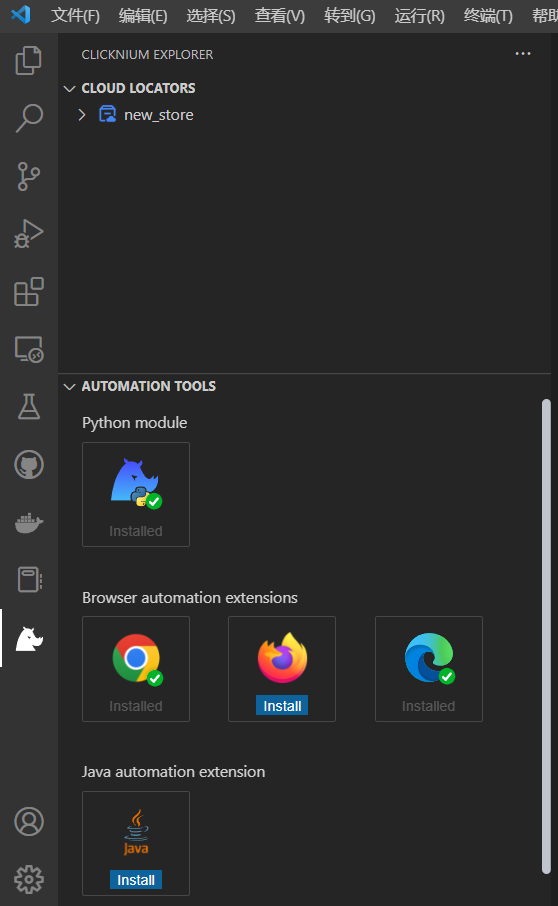The height and width of the screenshot is (906, 558).
Task: Open the Run and Debug view
Action: (x=28, y=233)
